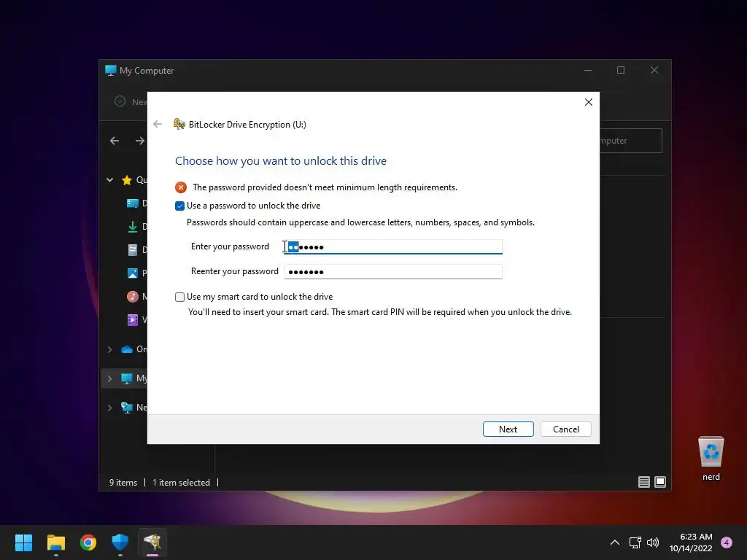Click the password minimum length error message
The width and height of the screenshot is (747, 560).
pos(325,187)
